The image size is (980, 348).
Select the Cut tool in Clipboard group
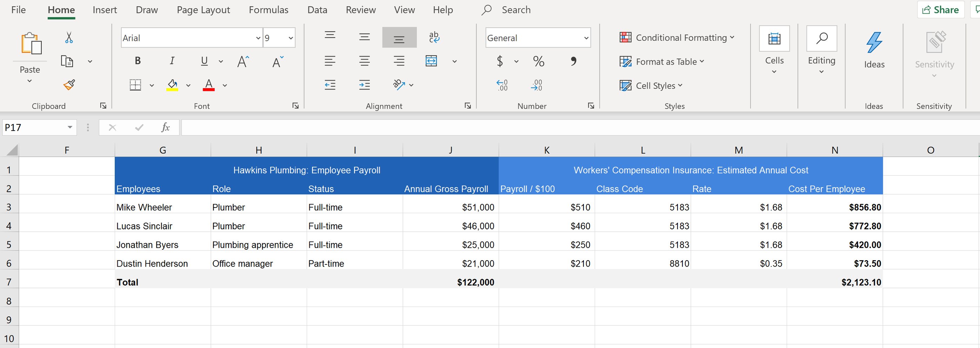[x=68, y=37]
